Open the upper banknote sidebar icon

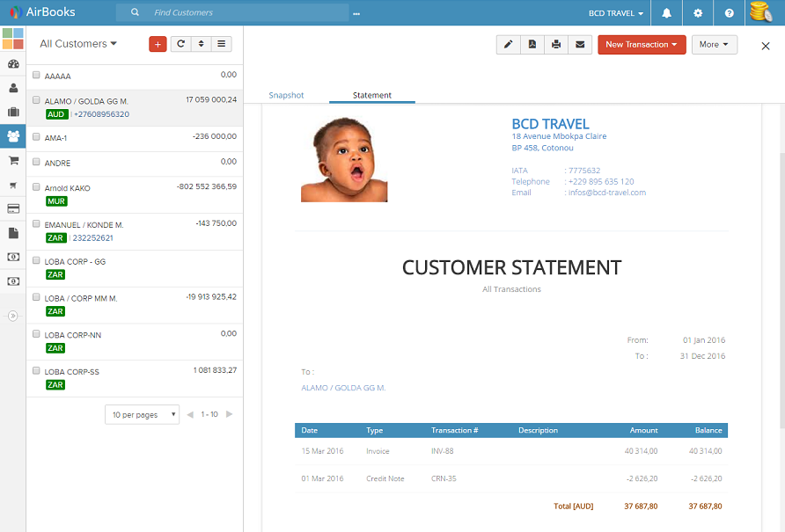pos(13,257)
